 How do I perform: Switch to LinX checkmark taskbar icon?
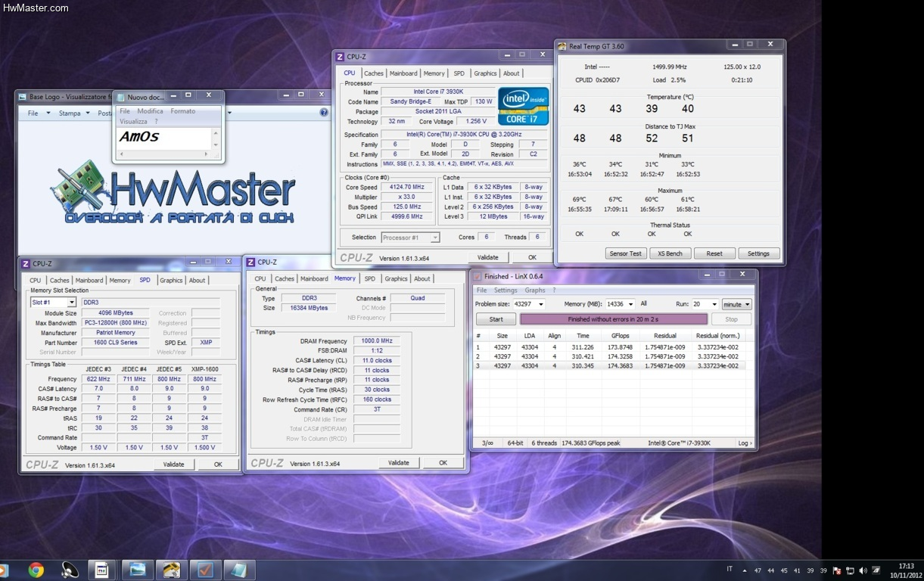click(204, 570)
